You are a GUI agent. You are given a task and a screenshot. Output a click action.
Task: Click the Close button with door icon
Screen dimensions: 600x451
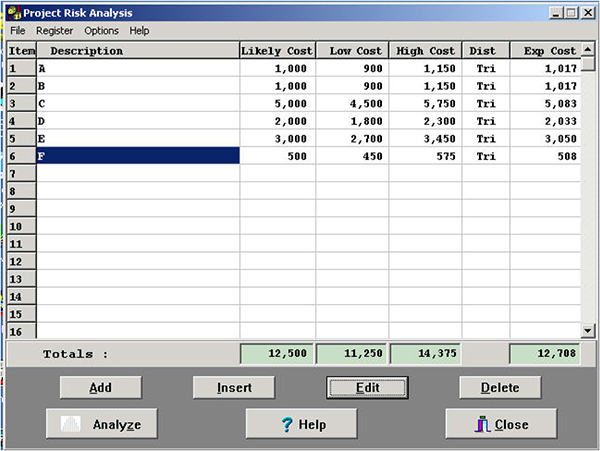pos(501,423)
